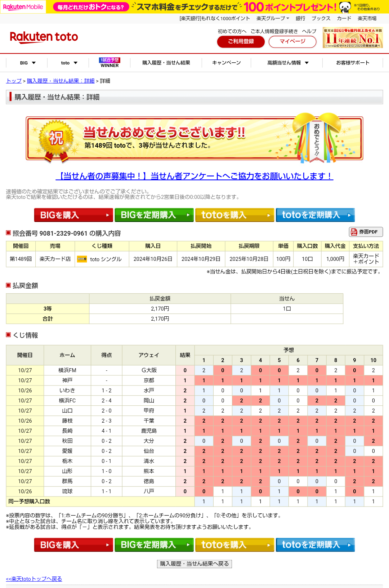The height and width of the screenshot is (588, 389).
Task: Open the 1試合予想 WINNER menu icon
Action: click(x=109, y=63)
